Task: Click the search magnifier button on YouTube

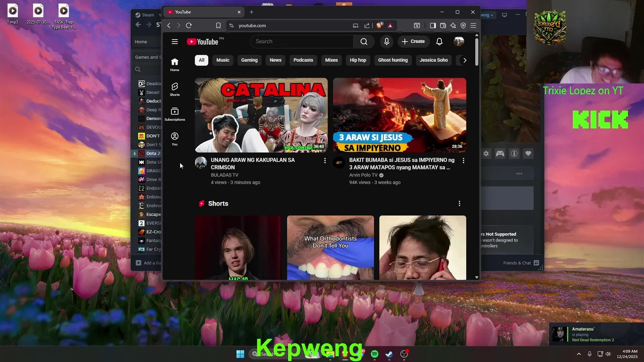Action: 364,42
